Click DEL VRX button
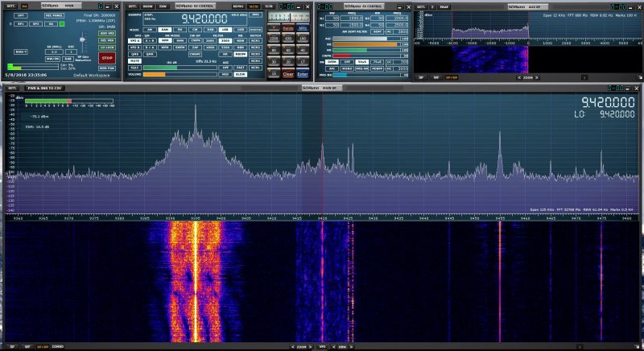This screenshot has width=644, height=351. [x=107, y=40]
